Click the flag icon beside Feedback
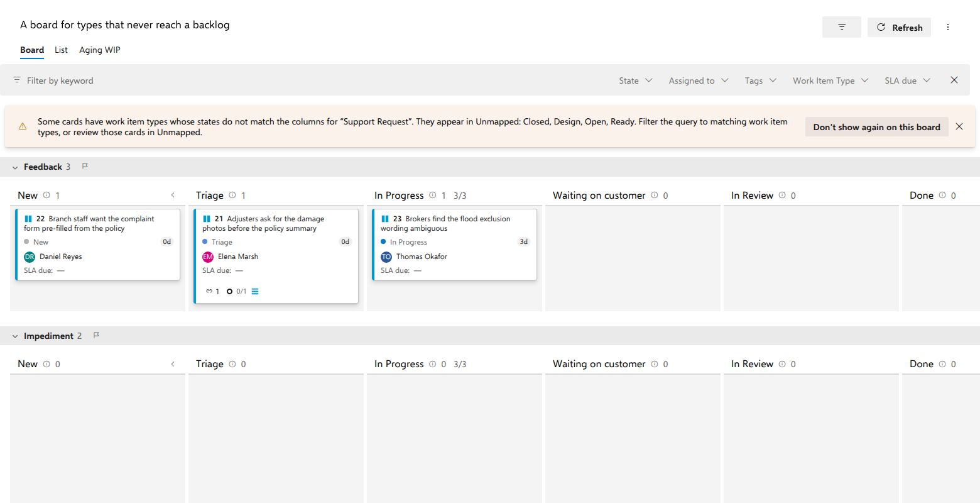 point(85,166)
